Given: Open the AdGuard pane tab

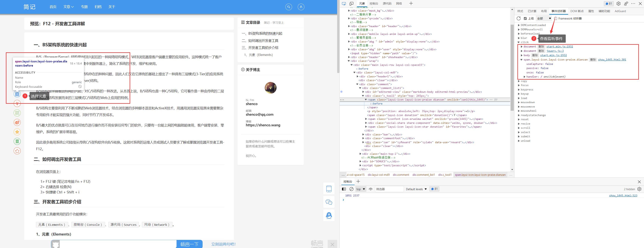Looking at the screenshot, I should pyautogui.click(x=620, y=11).
